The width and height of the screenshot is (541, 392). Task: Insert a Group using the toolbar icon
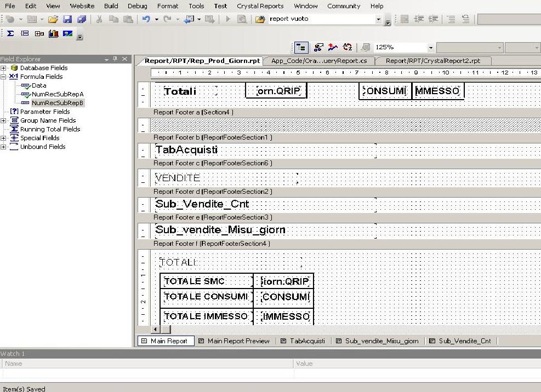(25, 33)
